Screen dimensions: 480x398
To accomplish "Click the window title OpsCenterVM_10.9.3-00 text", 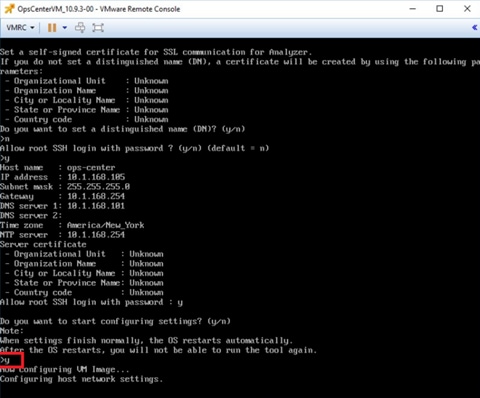I will point(99,9).
